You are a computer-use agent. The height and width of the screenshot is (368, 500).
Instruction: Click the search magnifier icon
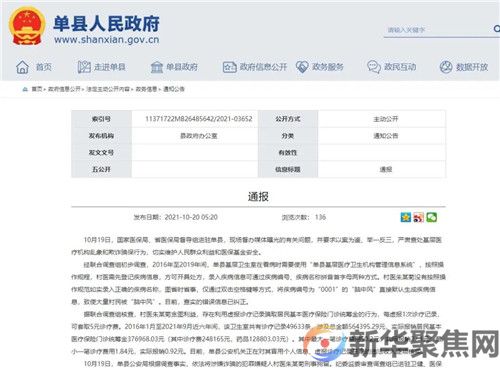click(x=496, y=29)
